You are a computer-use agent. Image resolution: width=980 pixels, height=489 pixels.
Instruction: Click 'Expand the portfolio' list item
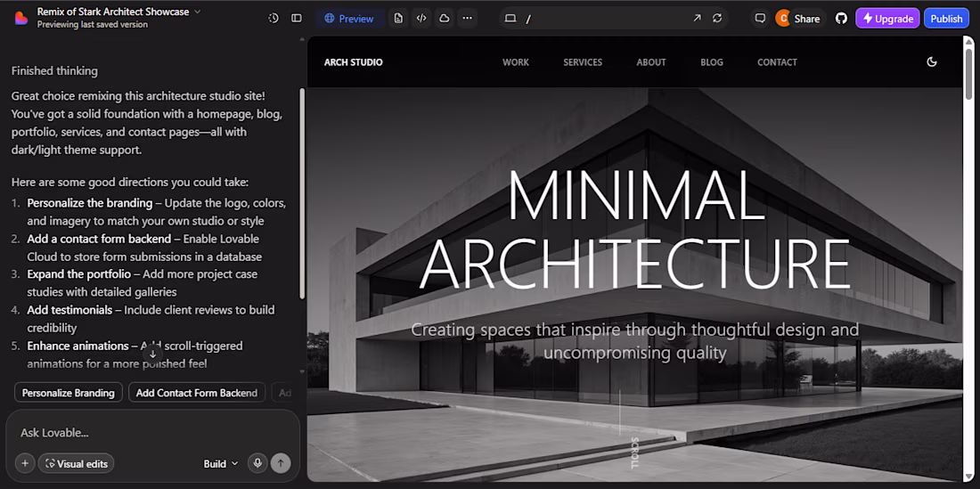pyautogui.click(x=78, y=274)
